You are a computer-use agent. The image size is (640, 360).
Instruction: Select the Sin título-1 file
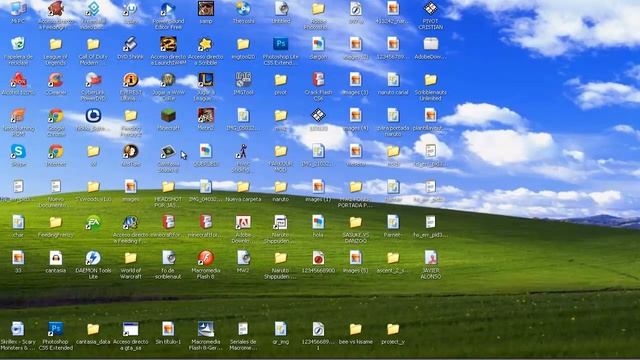point(168,329)
